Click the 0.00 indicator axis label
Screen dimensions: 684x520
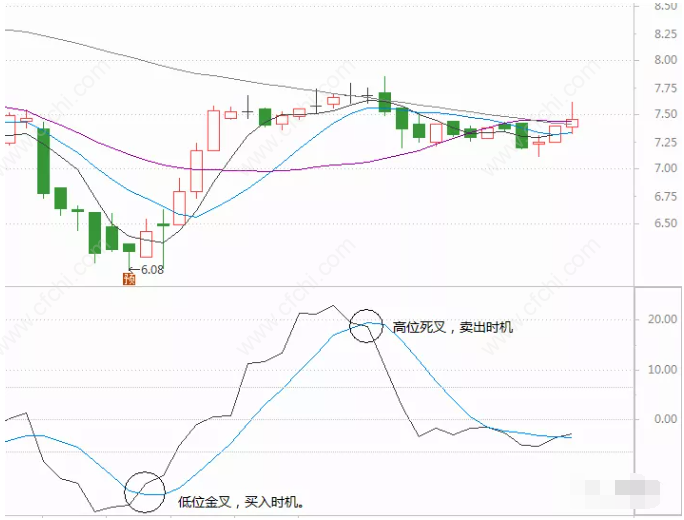tap(665, 419)
